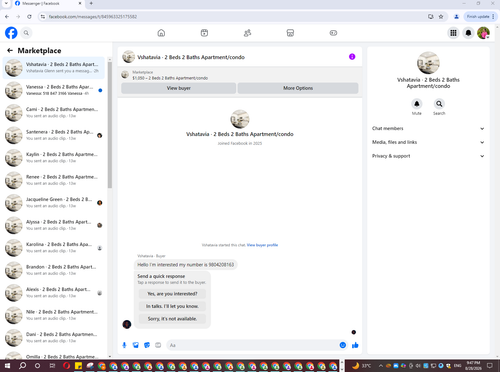Viewport: 500px width, 372px height.
Task: Open the emoji picker in message box
Action: tap(343, 345)
